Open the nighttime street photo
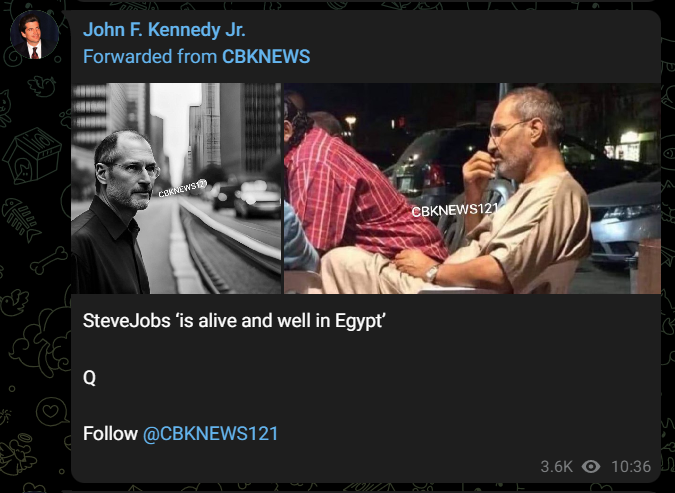The width and height of the screenshot is (675, 493). (x=472, y=188)
